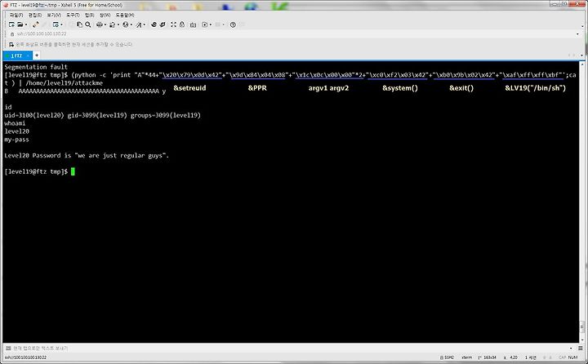
Task: Click the terminal cursor at prompt
Action: point(73,171)
